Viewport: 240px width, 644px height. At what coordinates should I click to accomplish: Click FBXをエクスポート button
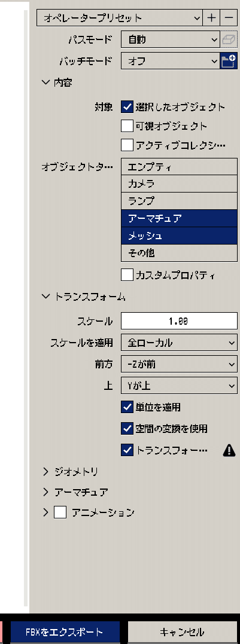pos(65,631)
